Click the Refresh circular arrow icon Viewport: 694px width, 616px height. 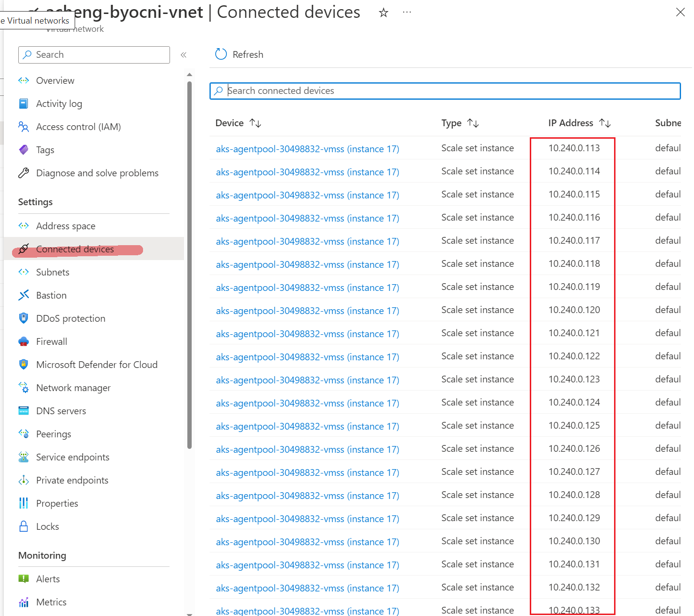[x=221, y=54]
